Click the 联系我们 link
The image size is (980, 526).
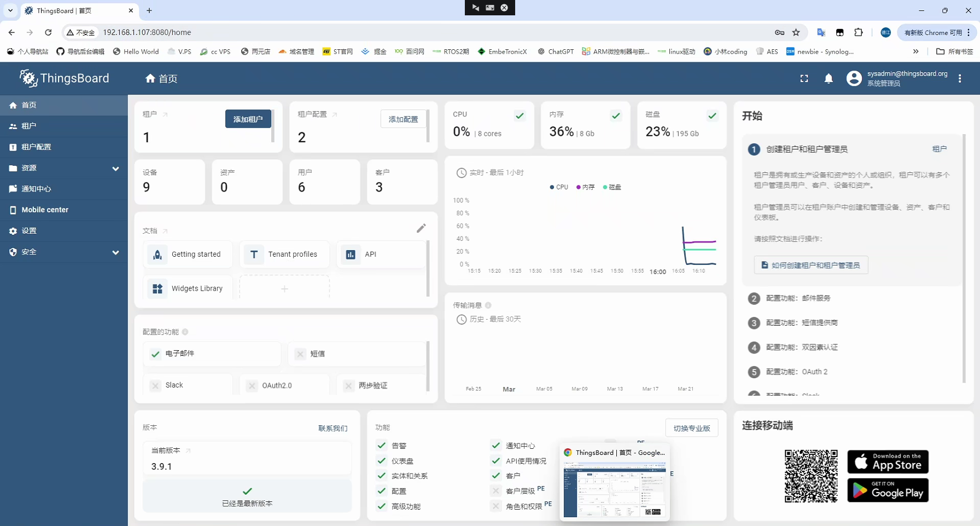click(x=333, y=428)
